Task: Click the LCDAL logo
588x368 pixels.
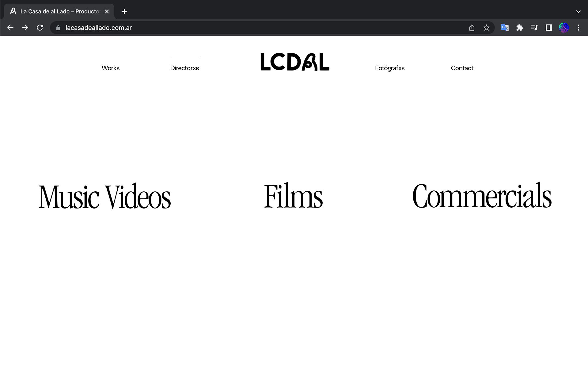Action: click(x=295, y=62)
